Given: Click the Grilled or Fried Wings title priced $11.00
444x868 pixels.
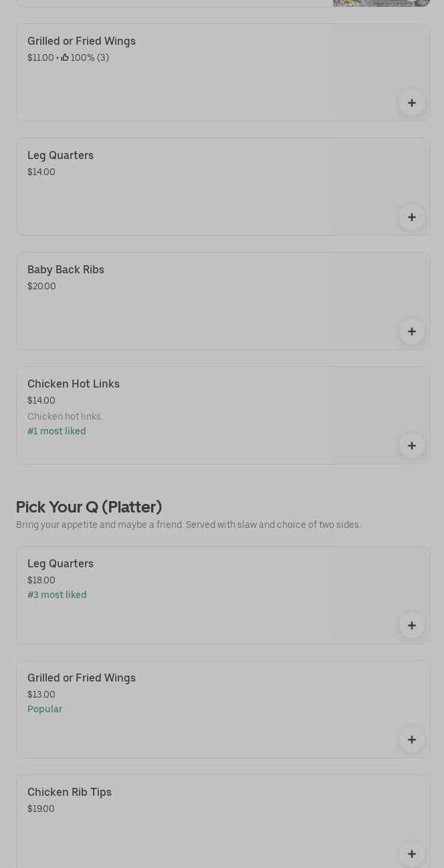Looking at the screenshot, I should 82,41.
